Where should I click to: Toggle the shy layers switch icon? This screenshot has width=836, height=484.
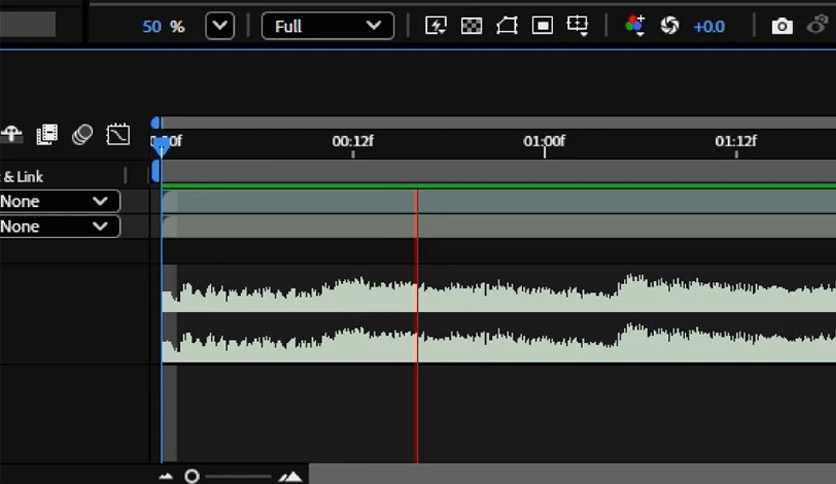pyautogui.click(x=12, y=134)
